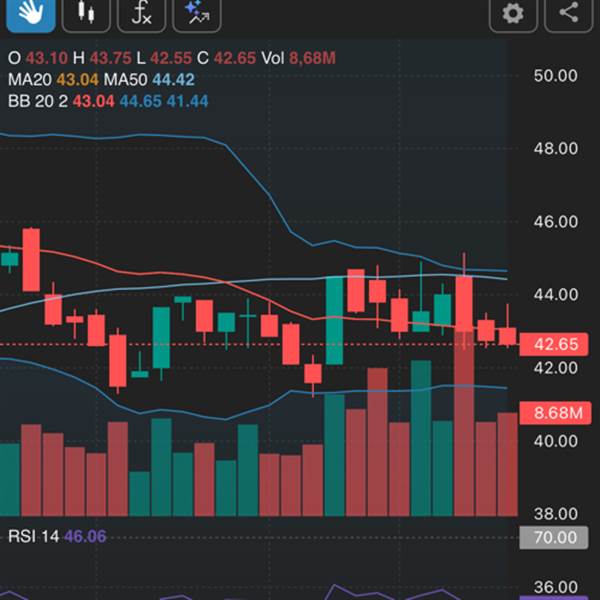Tap the BB 20 2 indicator legend
The image size is (600, 600).
[x=36, y=100]
